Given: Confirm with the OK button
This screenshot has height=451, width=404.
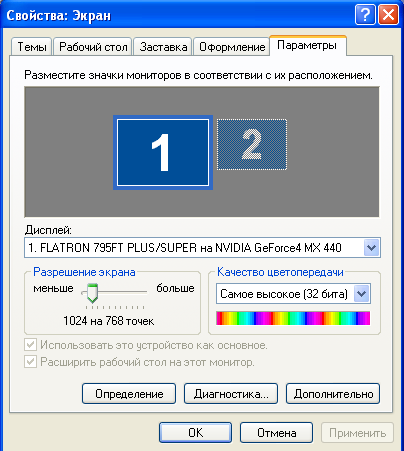Looking at the screenshot, I should [x=195, y=433].
